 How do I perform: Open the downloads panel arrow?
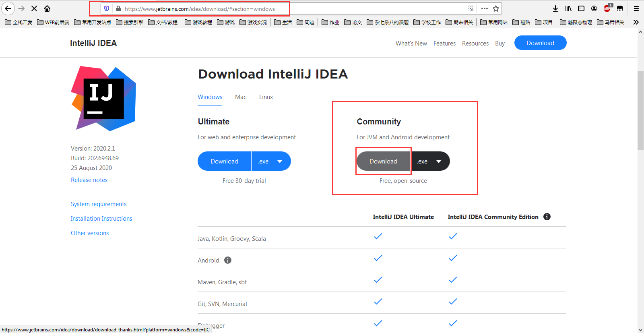555,8
